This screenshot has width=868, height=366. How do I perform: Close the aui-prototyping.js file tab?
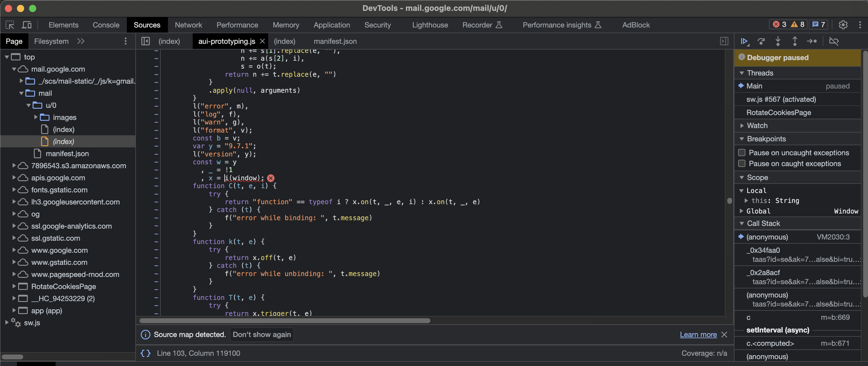click(x=262, y=41)
